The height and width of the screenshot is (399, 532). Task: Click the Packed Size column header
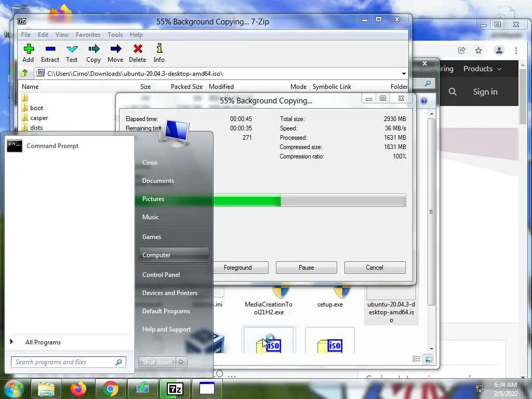pyautogui.click(x=187, y=87)
